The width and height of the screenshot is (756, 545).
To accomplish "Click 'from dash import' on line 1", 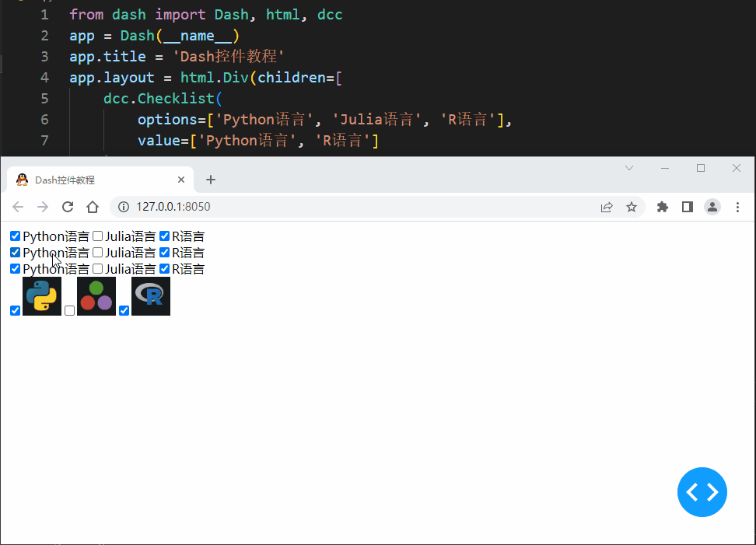I will point(138,15).
